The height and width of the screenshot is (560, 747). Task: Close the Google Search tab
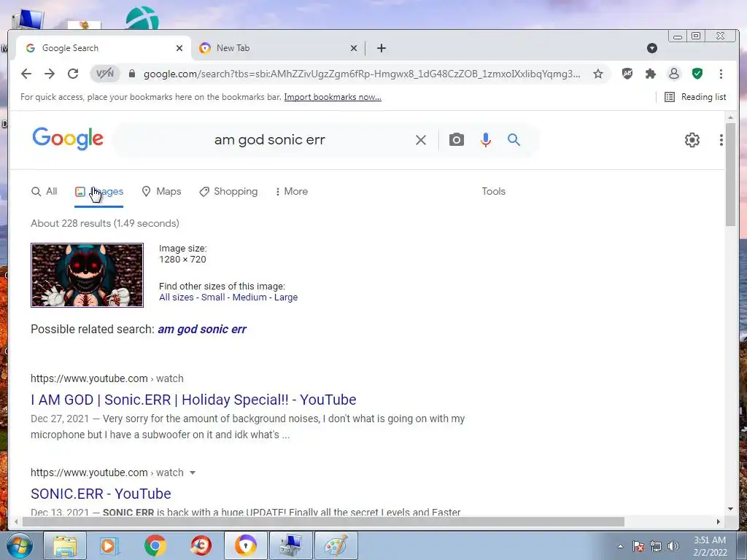179,48
